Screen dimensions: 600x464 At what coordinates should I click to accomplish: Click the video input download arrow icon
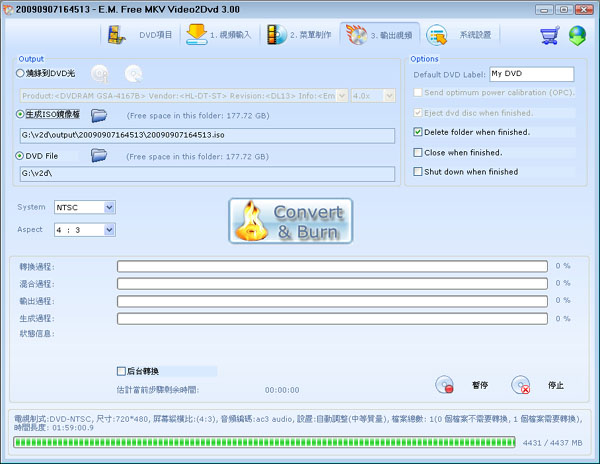[197, 34]
